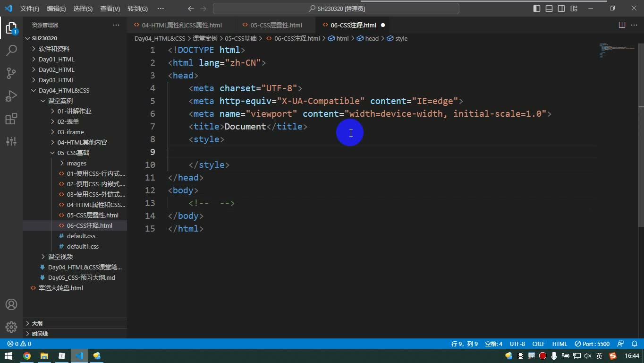Viewport: 644px width, 363px height.
Task: Open the Accounts menu icon
Action: (x=11, y=304)
